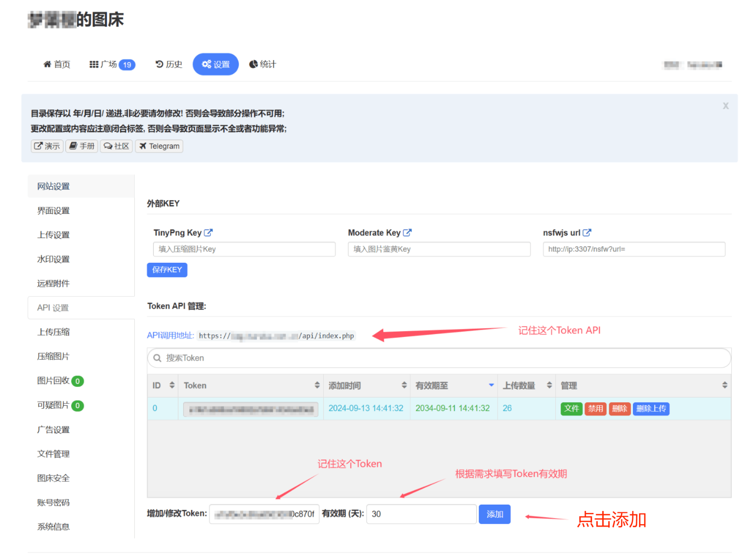756x557 pixels.
Task: Focus the Moderate Key input field
Action: click(x=439, y=249)
